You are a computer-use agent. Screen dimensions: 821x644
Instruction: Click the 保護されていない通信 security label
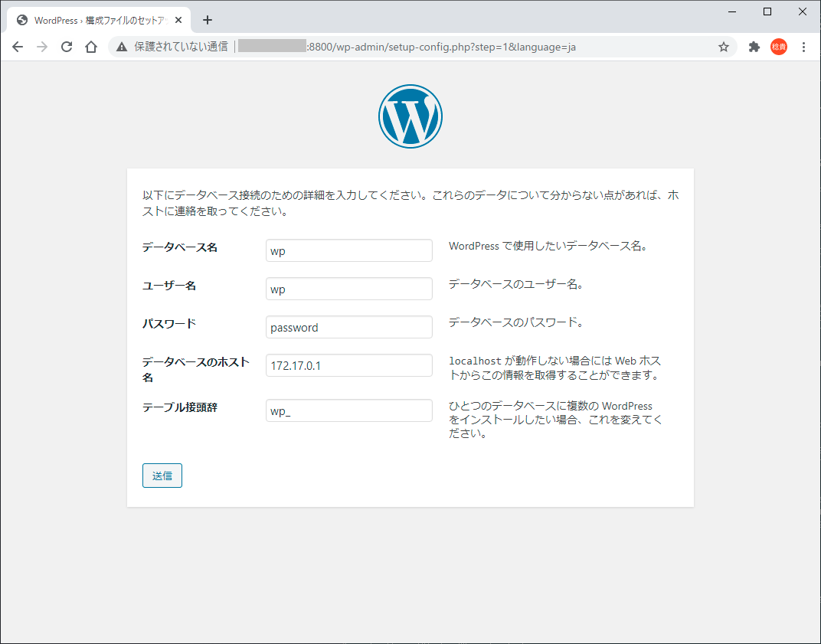pos(181,47)
